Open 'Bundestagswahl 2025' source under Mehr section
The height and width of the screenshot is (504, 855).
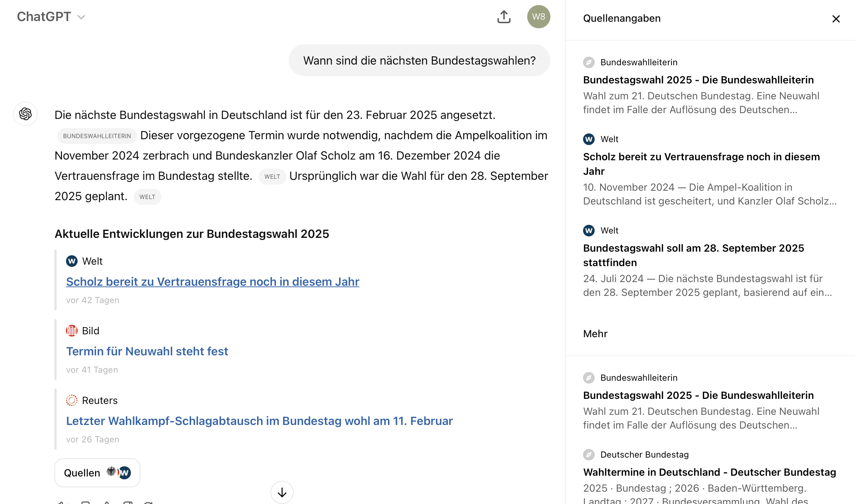coord(698,395)
